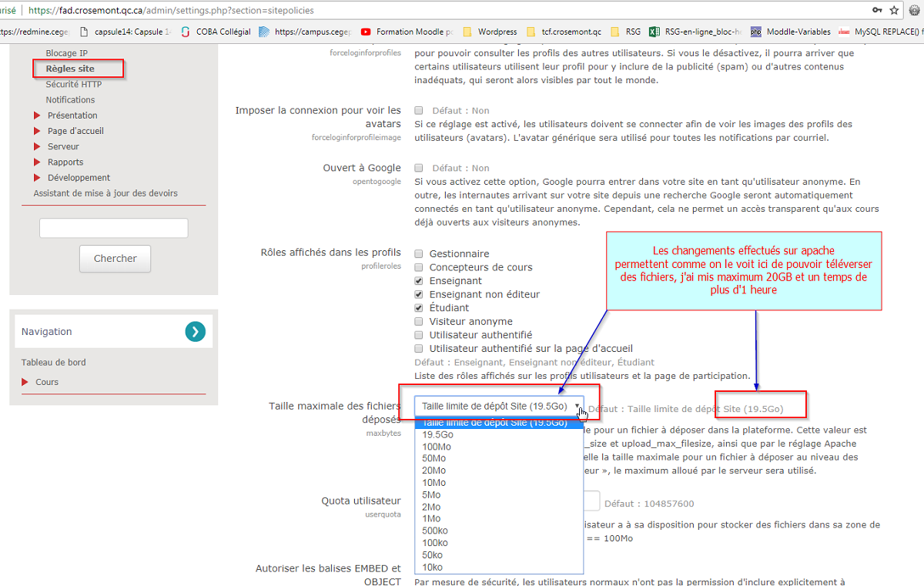Select 100Mo from the size list
Viewport: 924px width, 586px height.
pos(437,447)
